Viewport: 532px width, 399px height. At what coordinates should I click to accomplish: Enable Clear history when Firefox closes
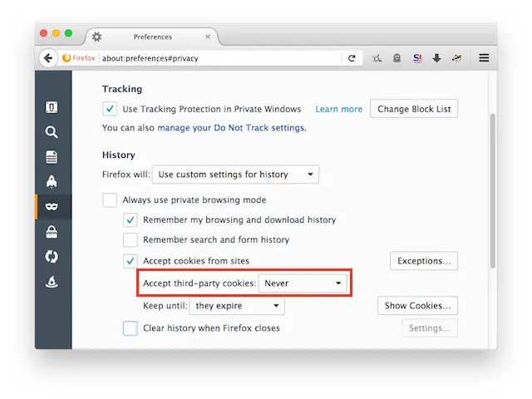coord(131,328)
